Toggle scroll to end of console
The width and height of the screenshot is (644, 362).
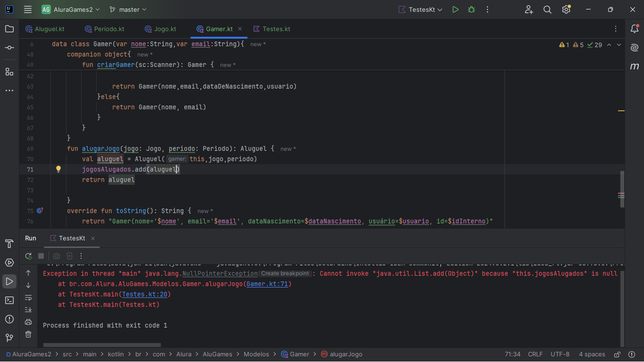[x=28, y=310]
